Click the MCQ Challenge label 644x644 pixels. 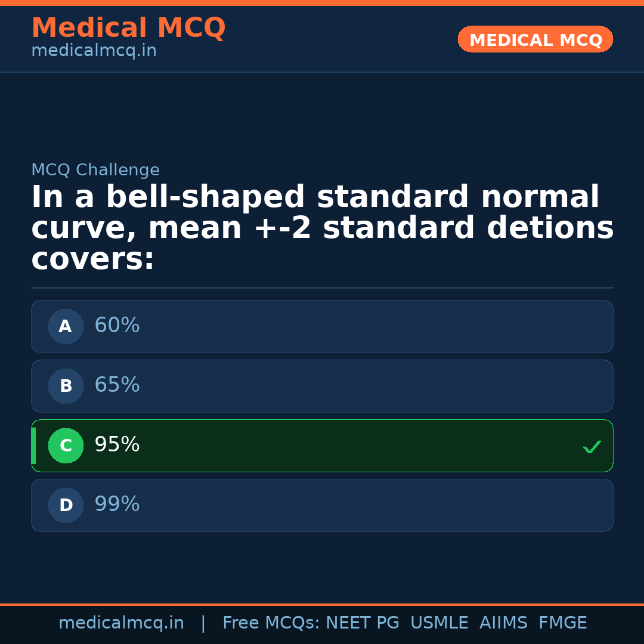click(x=95, y=171)
